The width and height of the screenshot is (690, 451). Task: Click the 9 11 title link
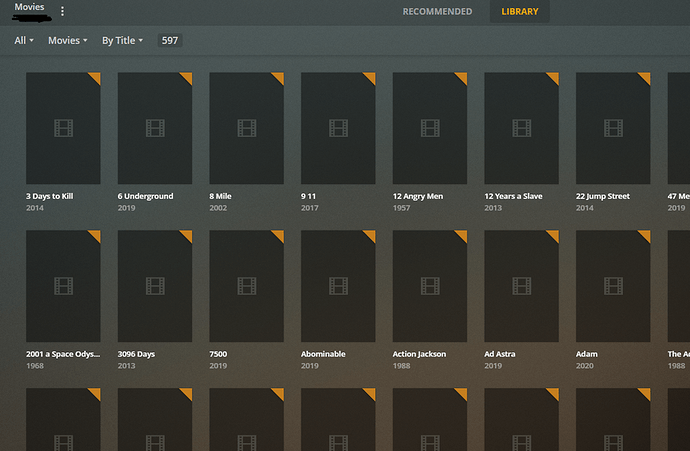[x=308, y=196]
